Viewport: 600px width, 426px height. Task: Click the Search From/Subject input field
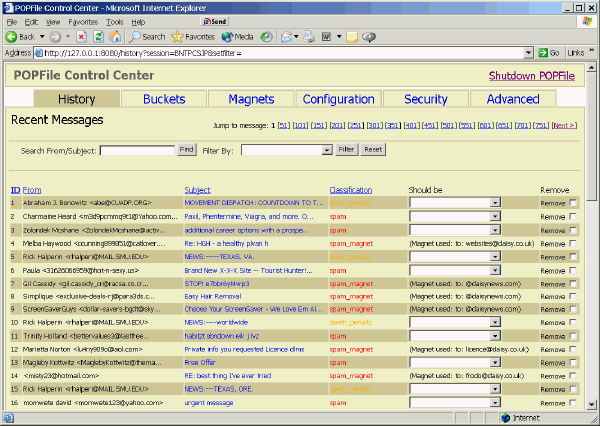137,150
